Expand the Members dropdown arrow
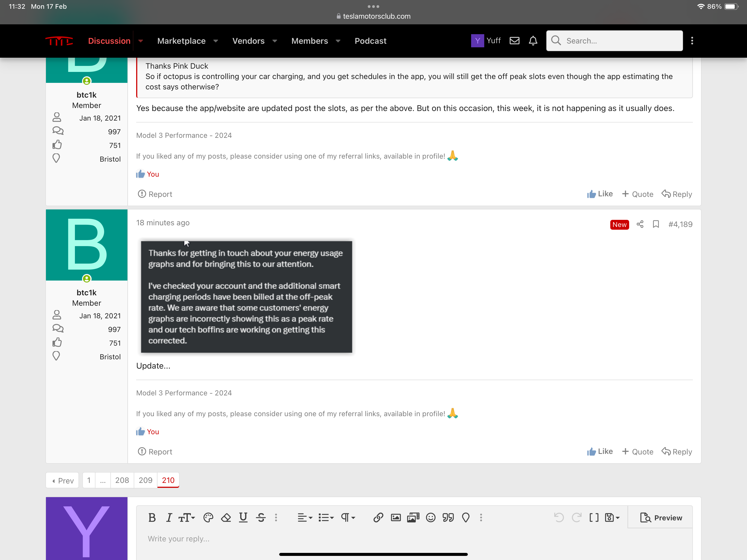 338,41
